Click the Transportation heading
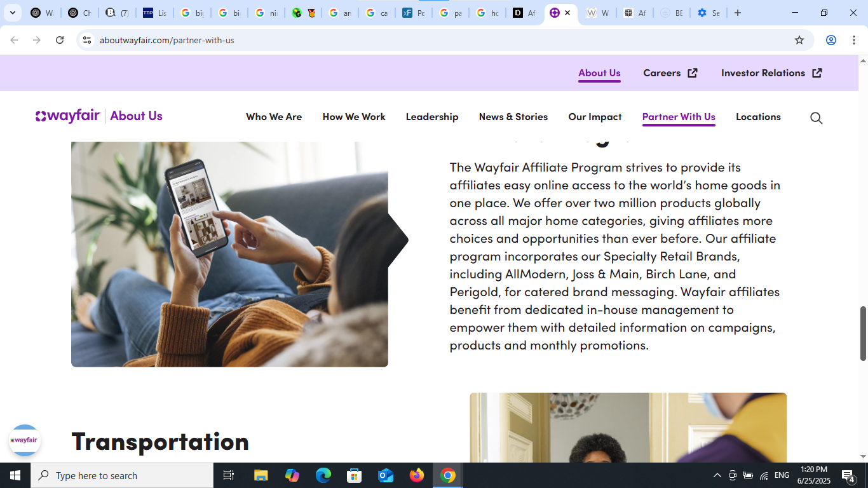This screenshot has height=488, width=868. (x=160, y=441)
